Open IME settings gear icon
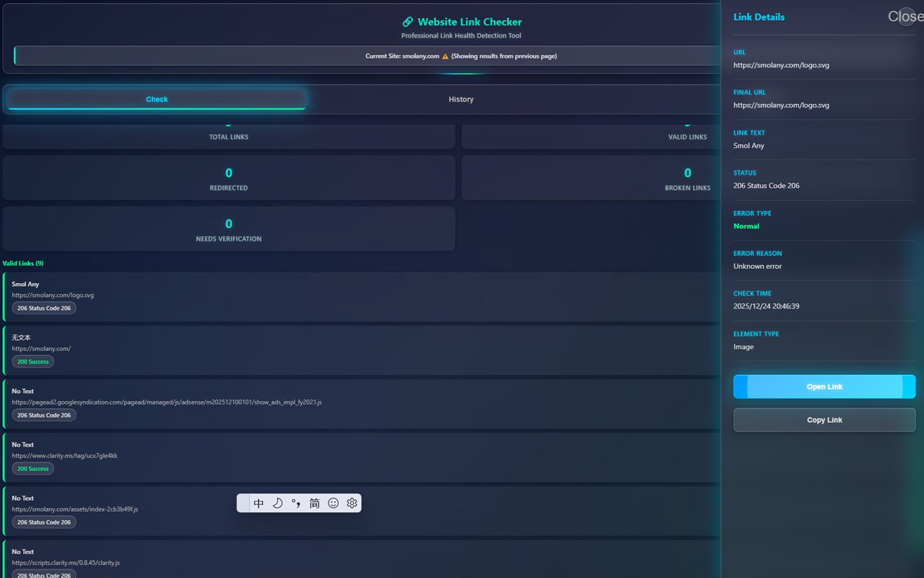Screen dimensions: 924x578 point(352,504)
